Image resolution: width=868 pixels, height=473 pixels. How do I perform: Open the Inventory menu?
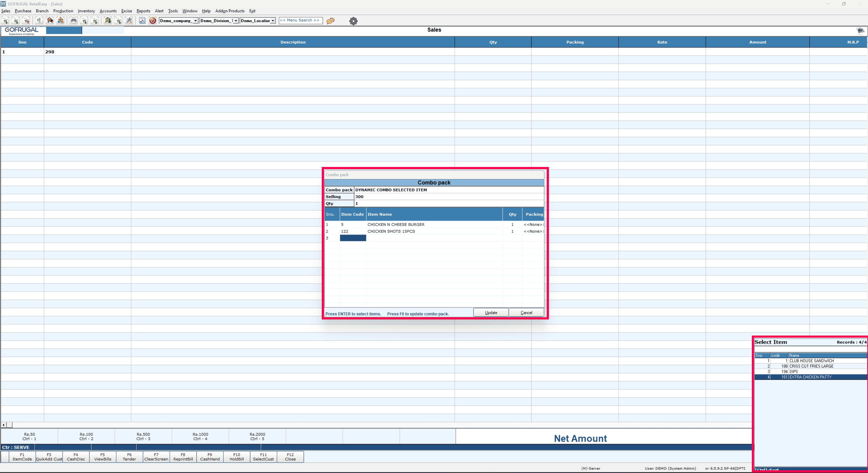[86, 11]
